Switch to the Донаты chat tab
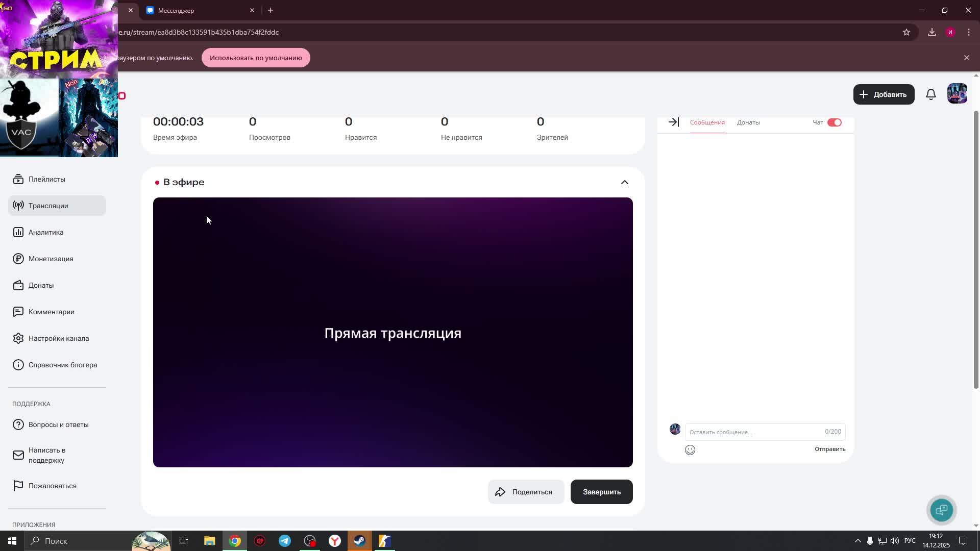The image size is (980, 551). pyautogui.click(x=748, y=122)
